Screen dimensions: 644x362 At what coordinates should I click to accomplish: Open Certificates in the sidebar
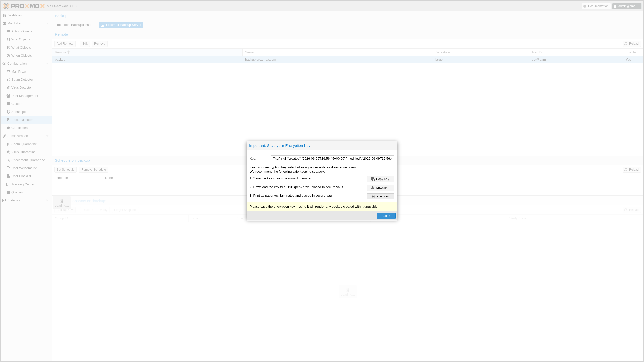click(26, 128)
